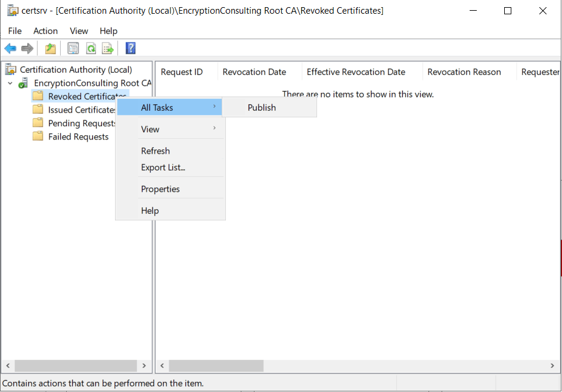Screen dimensions: 562x392
Task: Sort by Requester column header
Action: click(x=538, y=72)
